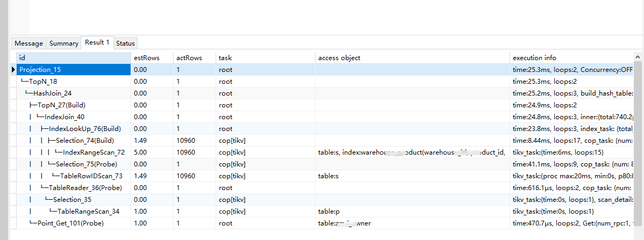Switch to the Message tab

coord(28,43)
